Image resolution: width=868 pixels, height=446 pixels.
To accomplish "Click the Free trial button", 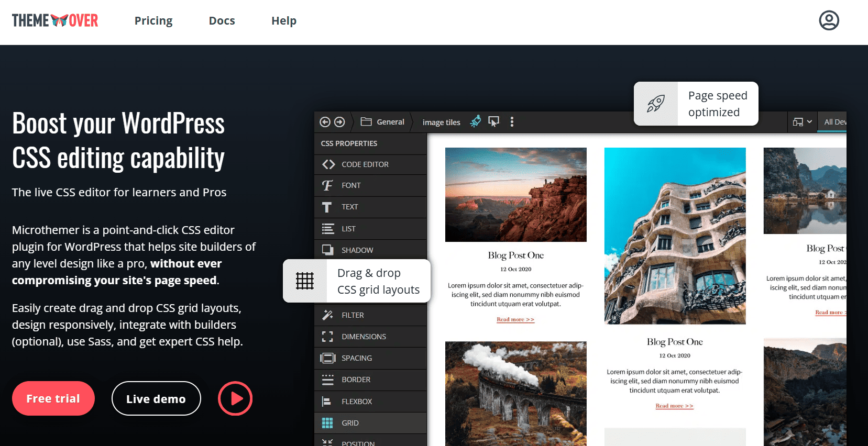I will tap(53, 398).
